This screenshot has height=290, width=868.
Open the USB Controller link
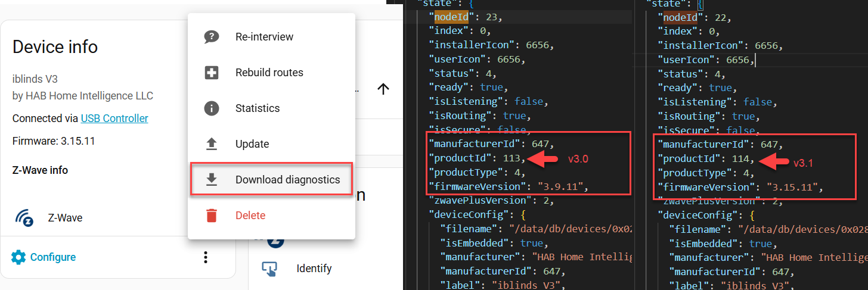114,119
